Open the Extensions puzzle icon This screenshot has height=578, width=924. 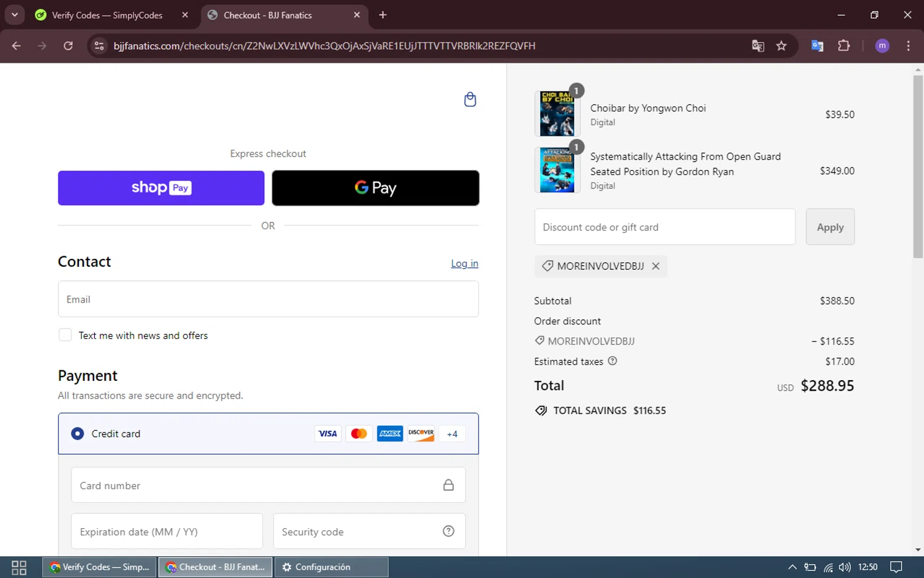click(x=844, y=46)
